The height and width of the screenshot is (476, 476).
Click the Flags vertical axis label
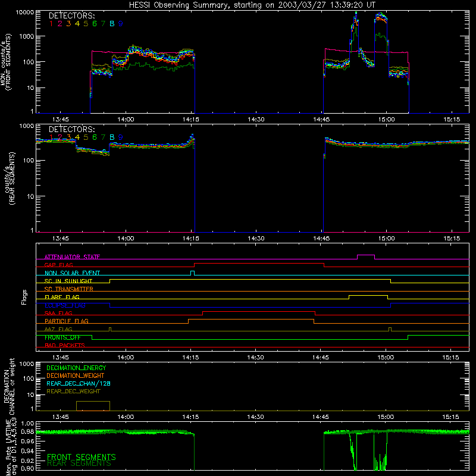[24, 297]
